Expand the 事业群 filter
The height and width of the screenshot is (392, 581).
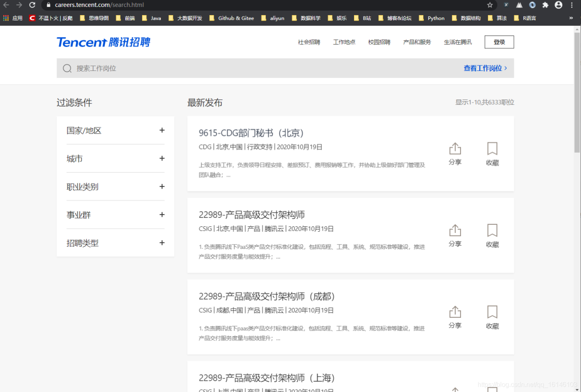[115, 215]
